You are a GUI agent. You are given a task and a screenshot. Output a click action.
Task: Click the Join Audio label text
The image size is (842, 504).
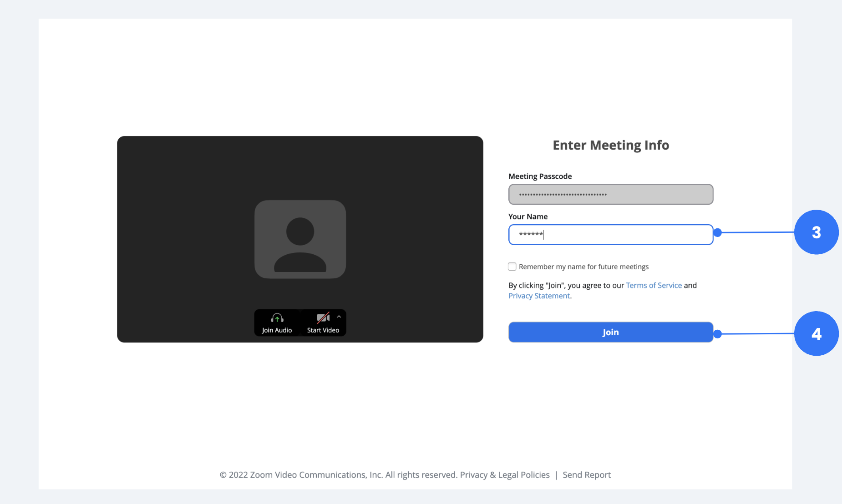276,330
